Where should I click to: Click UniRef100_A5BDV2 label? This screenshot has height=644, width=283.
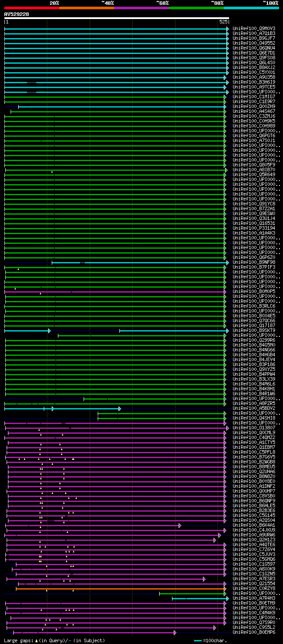point(254,408)
